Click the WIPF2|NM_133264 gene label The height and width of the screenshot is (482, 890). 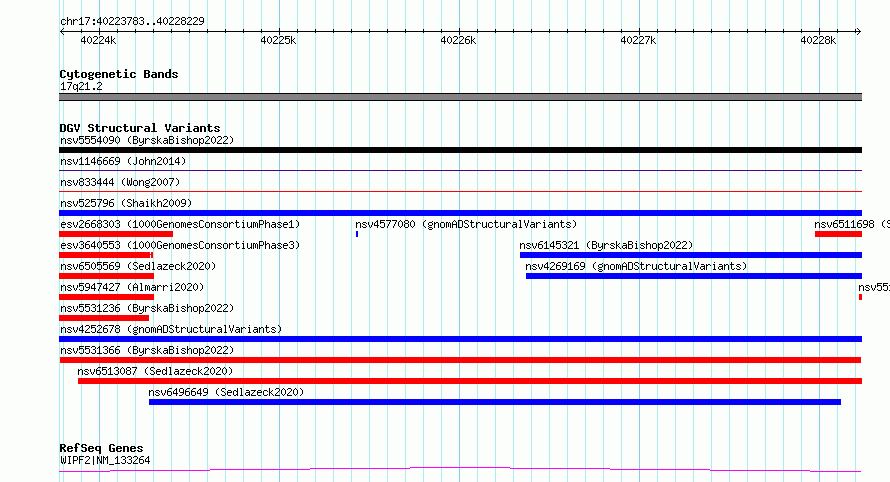click(x=105, y=460)
